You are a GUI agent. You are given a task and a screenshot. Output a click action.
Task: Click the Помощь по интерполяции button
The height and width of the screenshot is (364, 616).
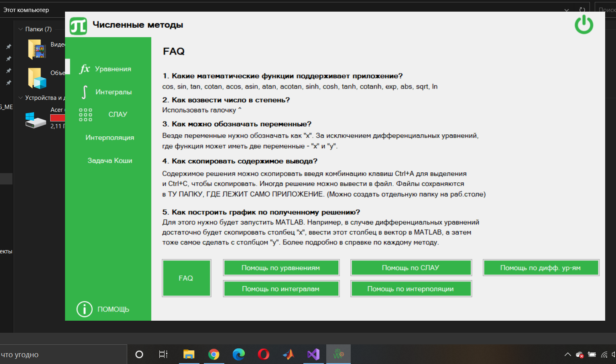point(411,288)
